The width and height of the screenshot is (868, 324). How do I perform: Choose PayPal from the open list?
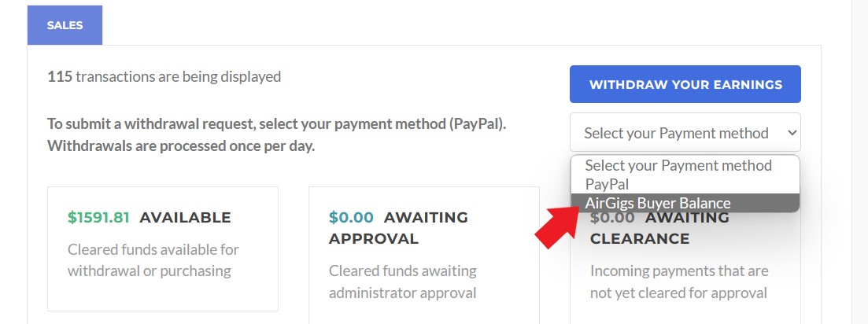click(x=607, y=184)
